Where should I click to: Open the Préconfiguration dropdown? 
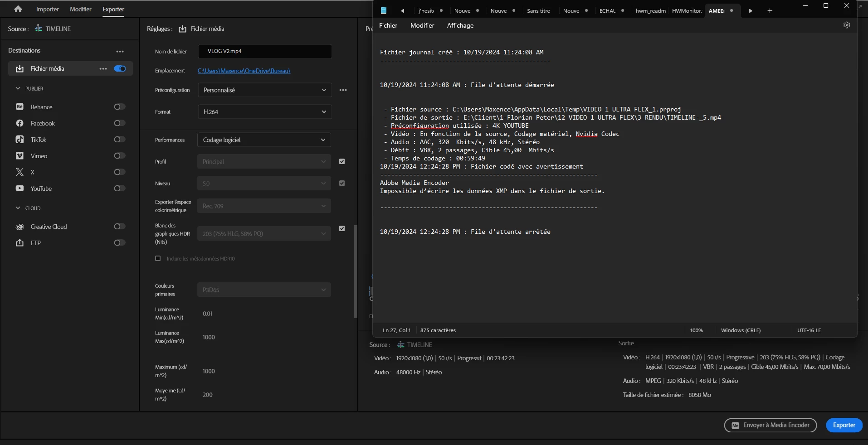point(264,90)
